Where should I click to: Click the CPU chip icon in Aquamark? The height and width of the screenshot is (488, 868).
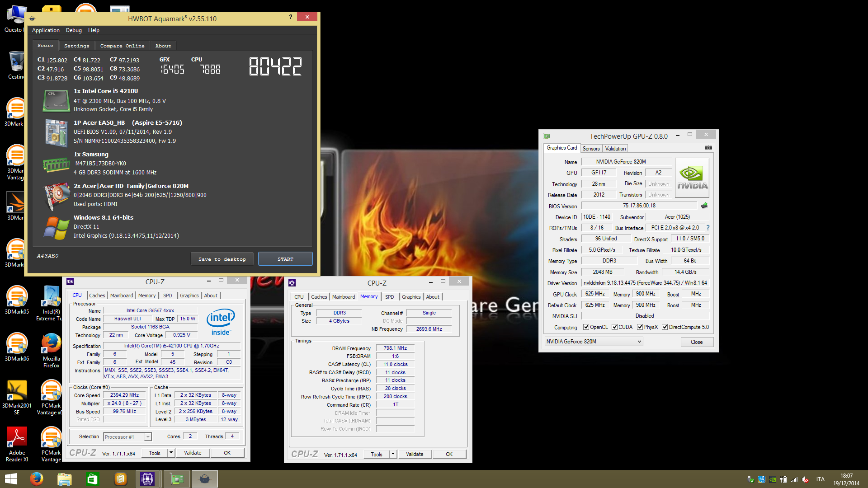click(56, 100)
